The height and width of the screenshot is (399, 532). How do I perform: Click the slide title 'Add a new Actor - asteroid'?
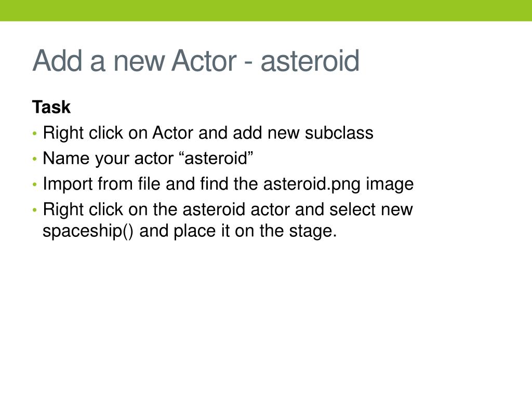click(196, 61)
